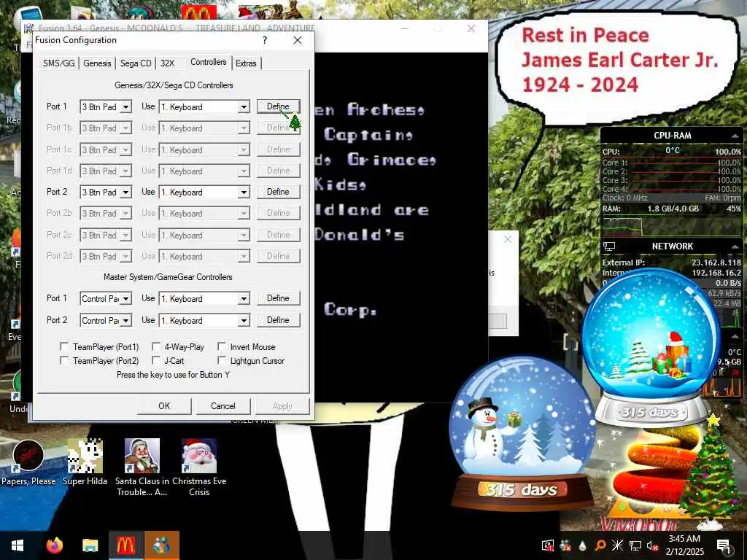Screen dimensions: 747x560
Task: Enable the TeamPlayer (Port2) checkbox
Action: point(64,360)
